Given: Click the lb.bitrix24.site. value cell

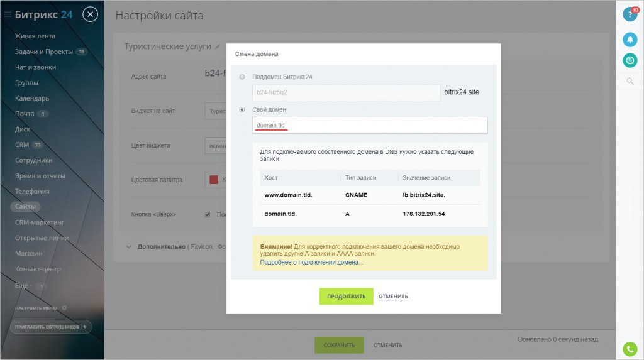Looking at the screenshot, I should [x=424, y=195].
